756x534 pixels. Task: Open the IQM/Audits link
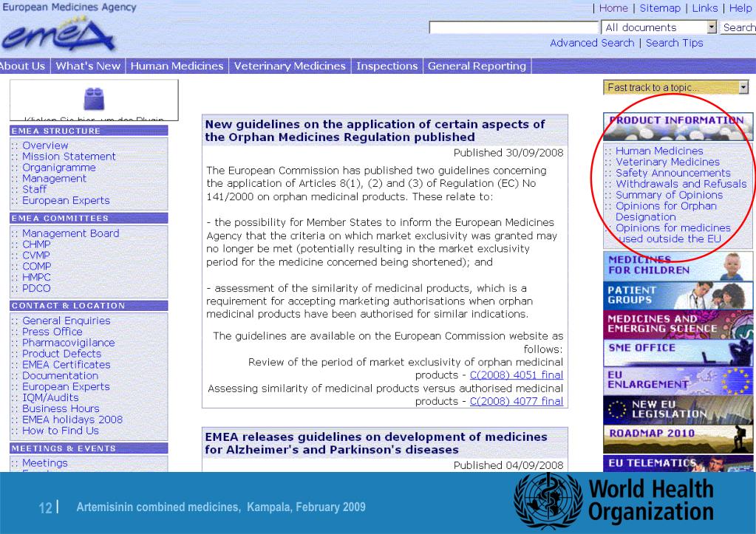pos(50,397)
